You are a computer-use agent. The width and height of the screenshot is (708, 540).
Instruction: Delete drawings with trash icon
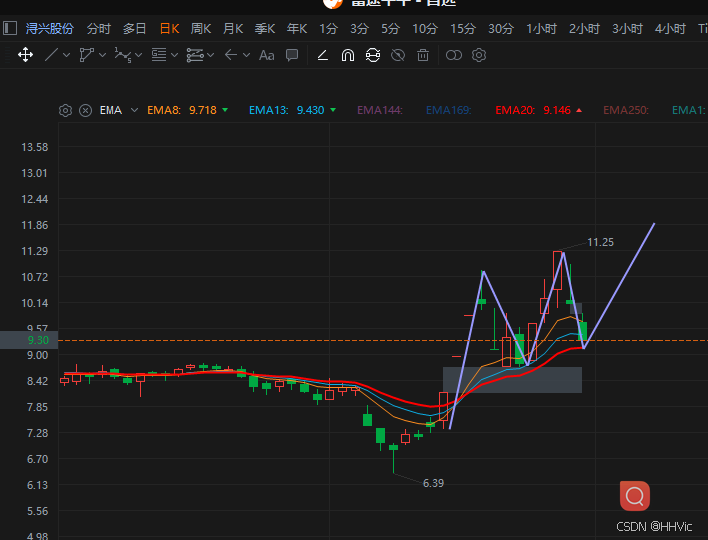pyautogui.click(x=423, y=55)
